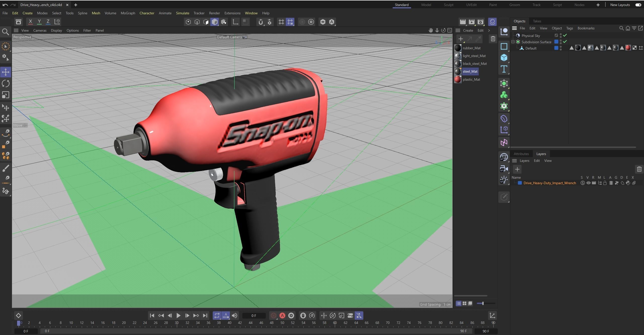Toggle timeline sound speaker button
Screen dimensions: 644x335
pos(235,316)
